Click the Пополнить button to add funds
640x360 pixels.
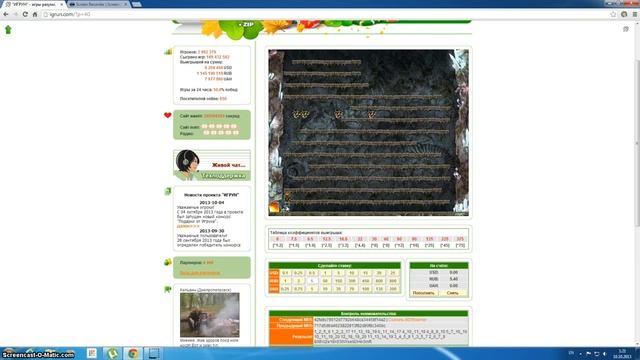tap(423, 293)
